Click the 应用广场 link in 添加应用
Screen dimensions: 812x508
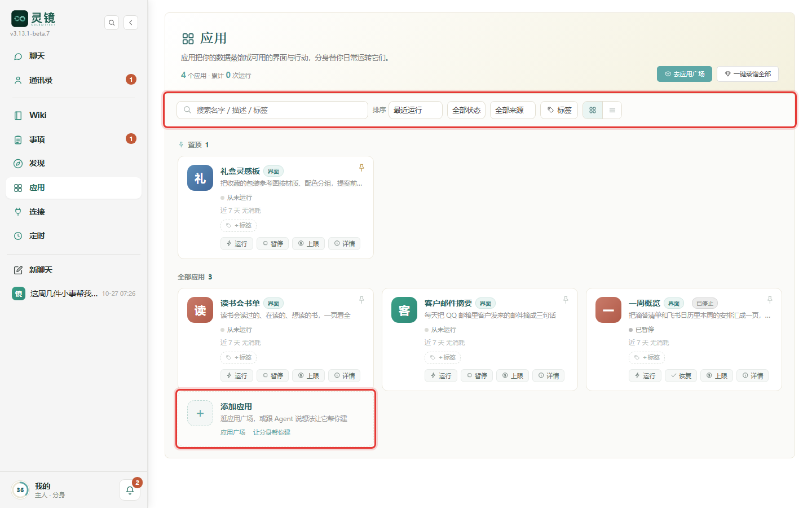pyautogui.click(x=233, y=432)
